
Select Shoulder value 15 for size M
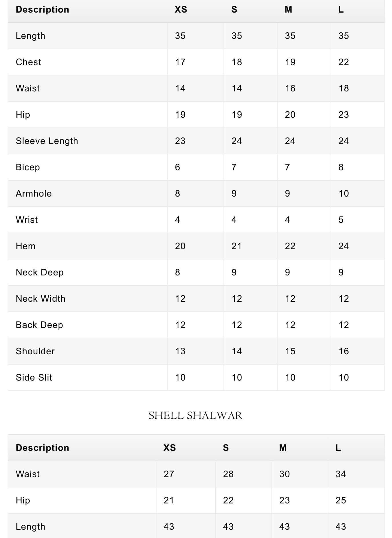(290, 351)
